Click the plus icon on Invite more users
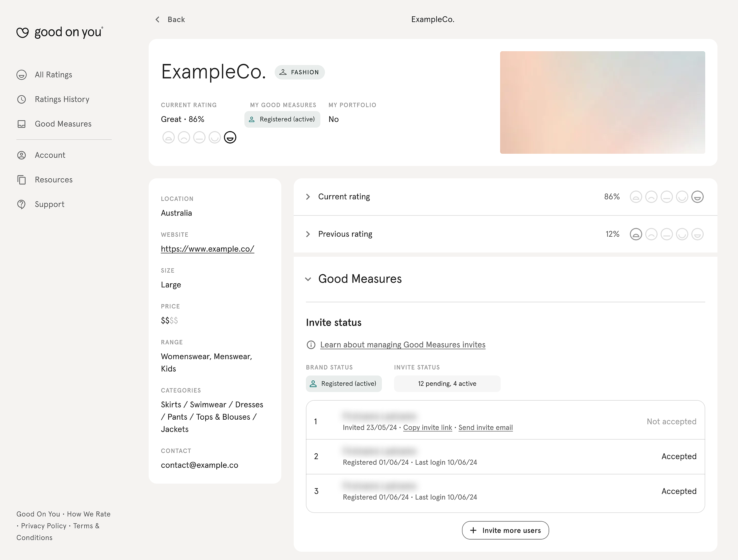The height and width of the screenshot is (560, 738). point(473,530)
